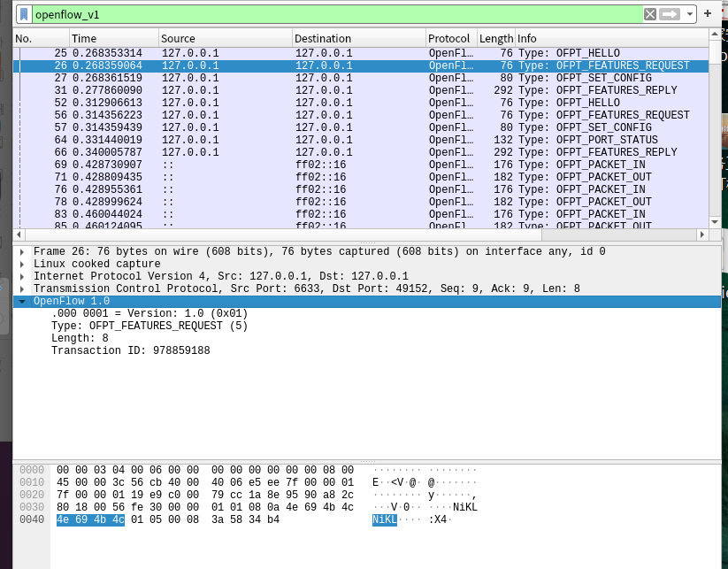Click the highlighted hex bytes 4e 69 4b 4c

(90, 519)
